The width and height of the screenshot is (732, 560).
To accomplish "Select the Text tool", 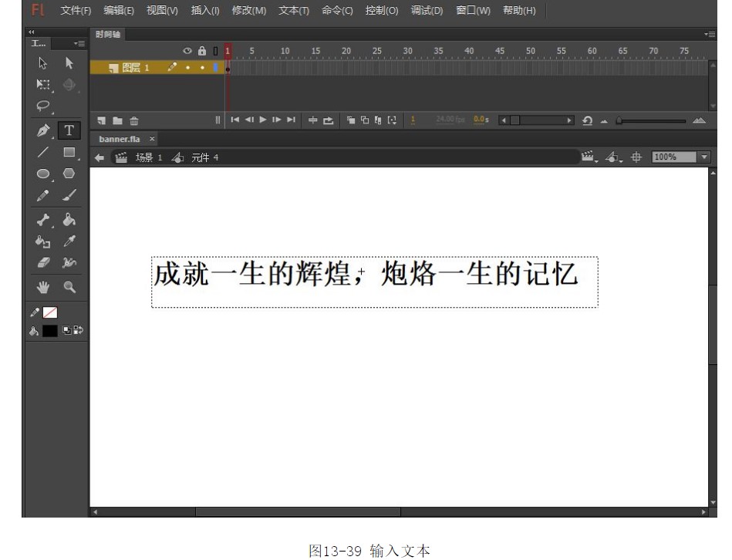I will (69, 130).
